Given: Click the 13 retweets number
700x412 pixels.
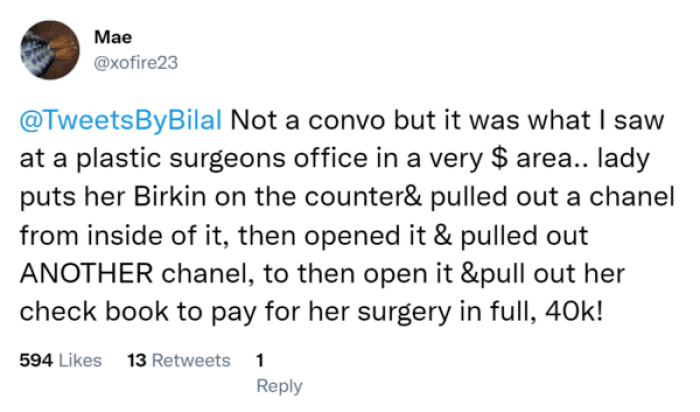Looking at the screenshot, I should pyautogui.click(x=138, y=360).
